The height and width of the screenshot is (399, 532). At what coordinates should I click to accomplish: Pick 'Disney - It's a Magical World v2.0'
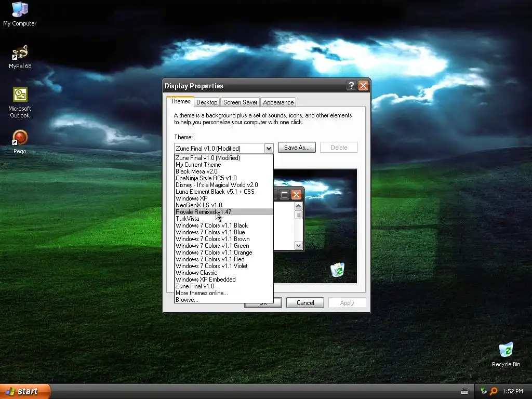223,185
